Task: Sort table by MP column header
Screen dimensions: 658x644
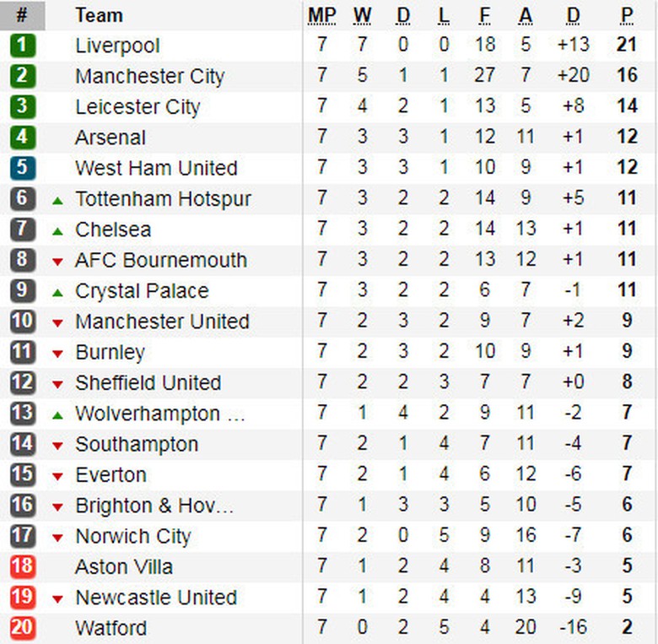Action: 321,15
